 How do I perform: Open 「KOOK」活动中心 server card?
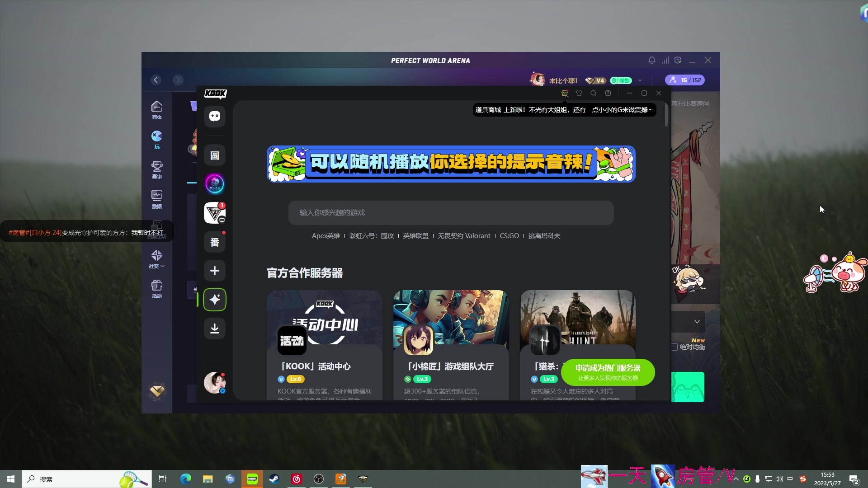(x=325, y=345)
